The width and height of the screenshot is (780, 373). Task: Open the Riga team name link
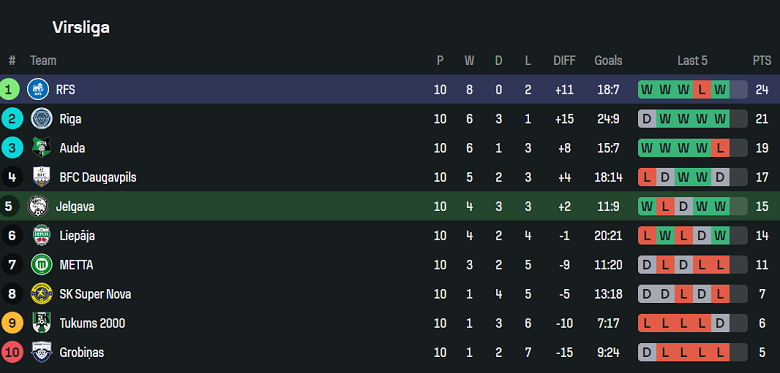pyautogui.click(x=70, y=119)
